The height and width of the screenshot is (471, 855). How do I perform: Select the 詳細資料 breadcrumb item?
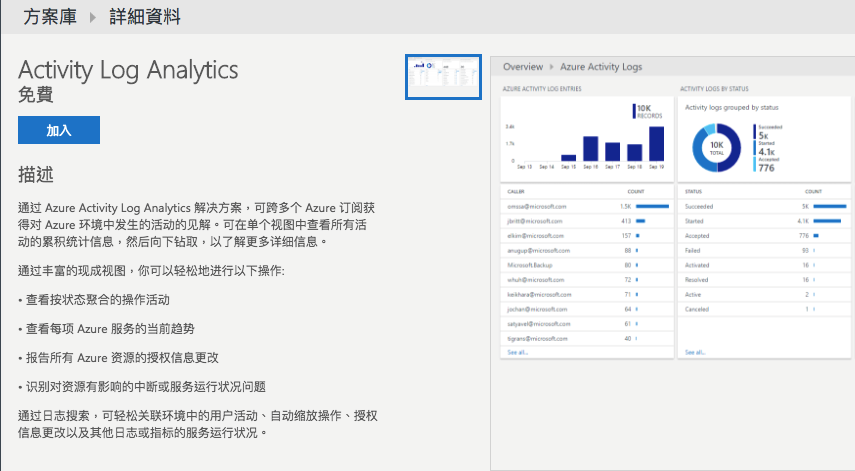144,17
